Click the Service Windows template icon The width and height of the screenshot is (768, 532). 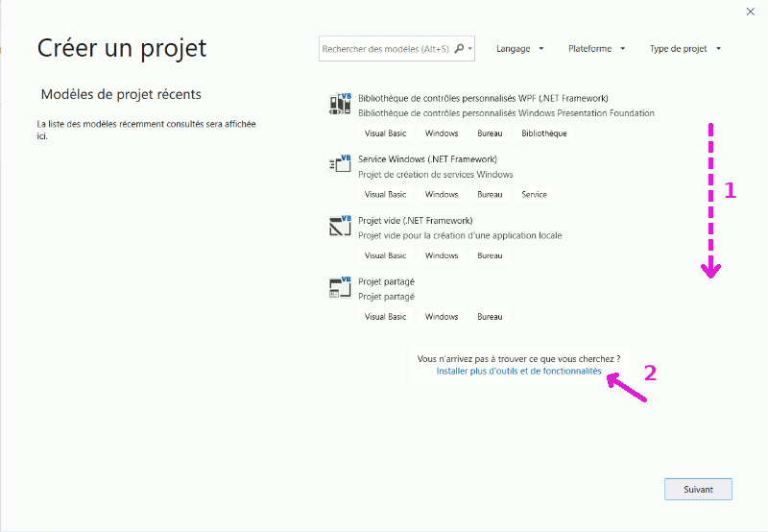pos(340,163)
